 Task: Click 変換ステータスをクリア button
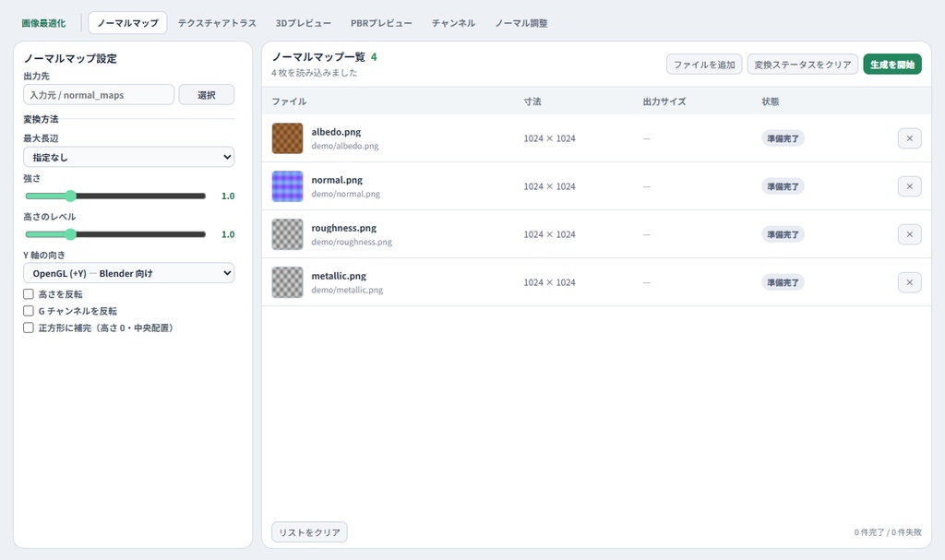tap(803, 65)
